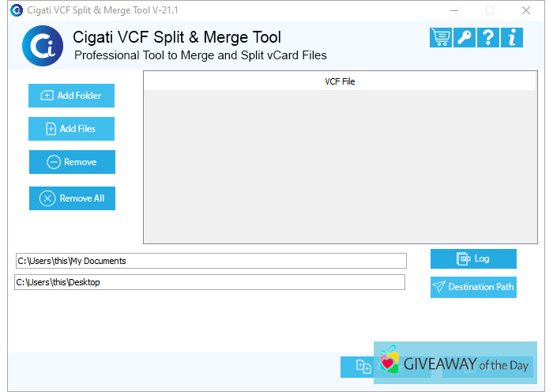Focus the Desktop destination path field

pyautogui.click(x=209, y=282)
